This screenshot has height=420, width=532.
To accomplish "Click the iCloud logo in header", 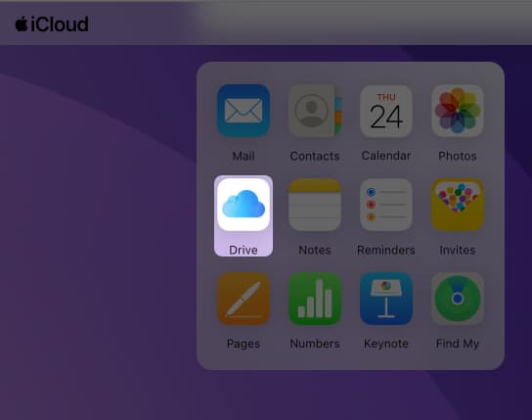I will click(x=52, y=24).
